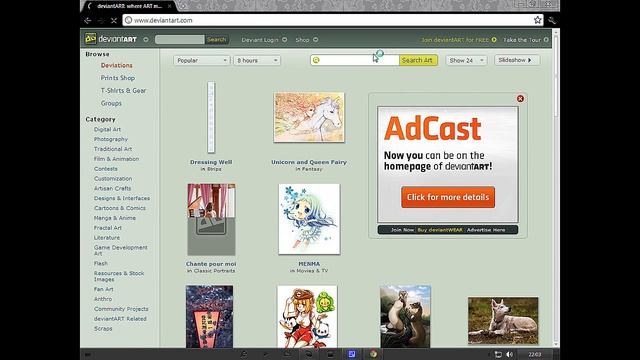Open the Show 24 dropdown
The width and height of the screenshot is (640, 360).
point(466,60)
